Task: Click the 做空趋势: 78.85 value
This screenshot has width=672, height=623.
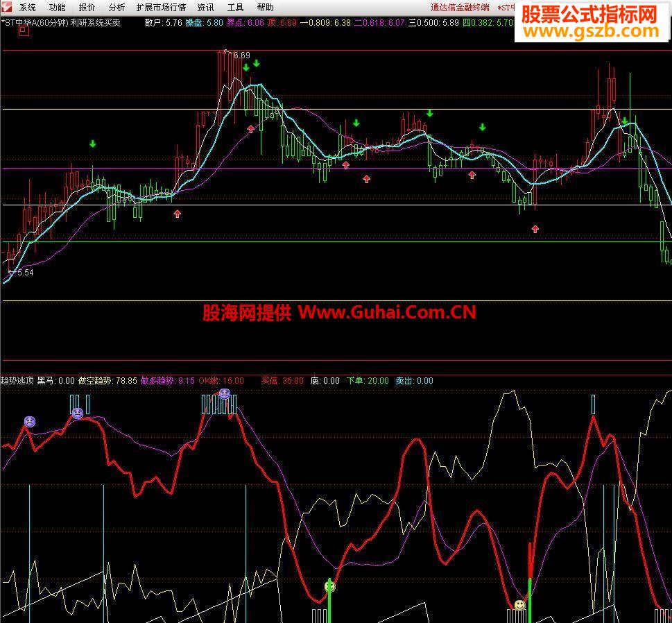Action: point(107,381)
